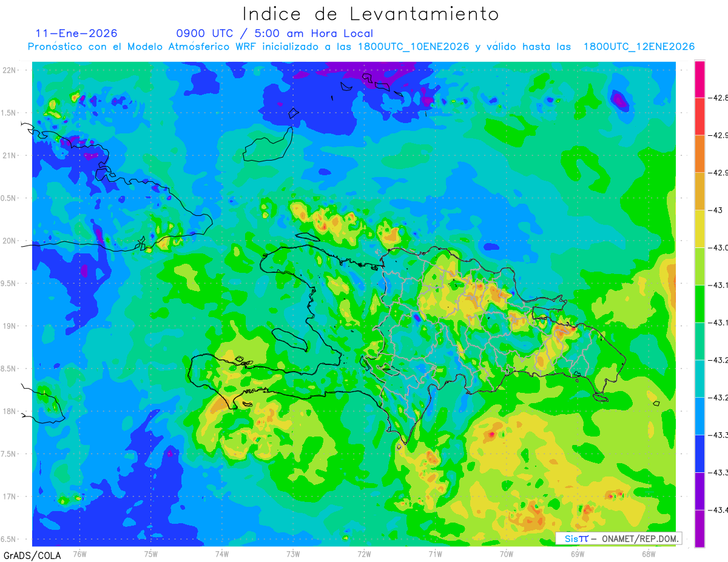Select the gold swatch beside the -43 label
The image size is (728, 562).
click(699, 191)
